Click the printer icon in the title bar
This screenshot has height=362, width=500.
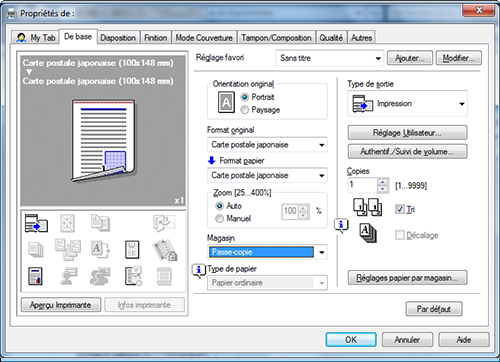[11, 14]
